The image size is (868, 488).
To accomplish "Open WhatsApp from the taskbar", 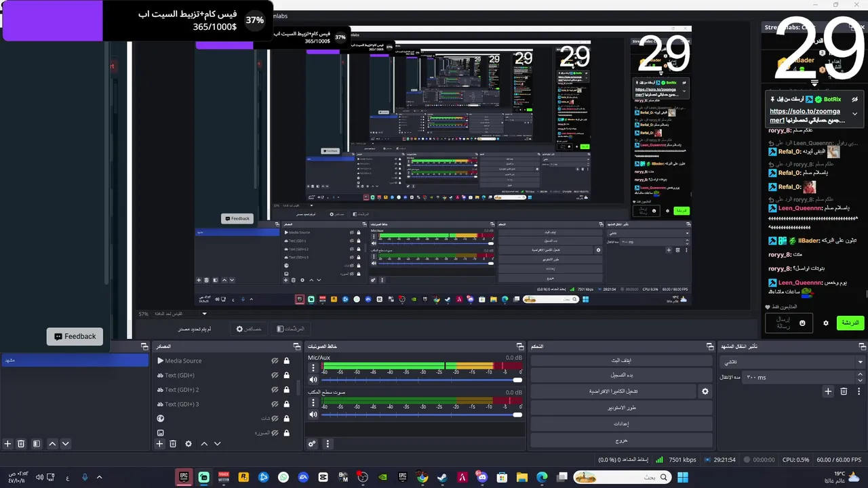I will [283, 477].
